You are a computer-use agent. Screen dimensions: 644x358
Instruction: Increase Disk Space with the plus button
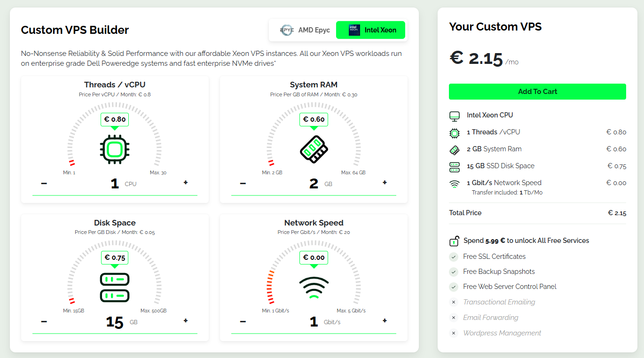[x=186, y=321]
